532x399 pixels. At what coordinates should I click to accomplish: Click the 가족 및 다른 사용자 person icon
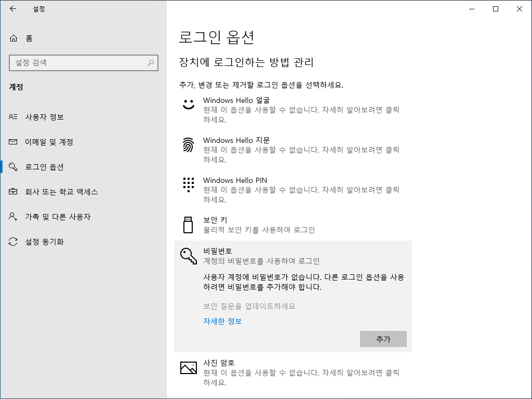(x=13, y=217)
